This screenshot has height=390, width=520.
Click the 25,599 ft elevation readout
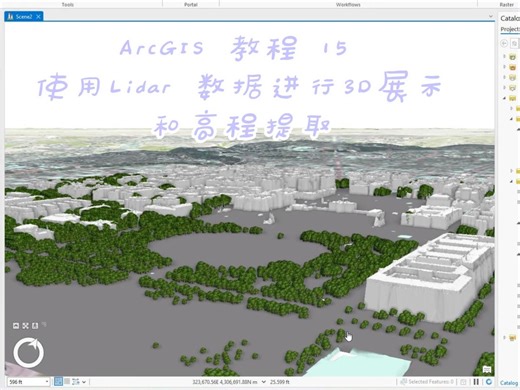pos(280,382)
